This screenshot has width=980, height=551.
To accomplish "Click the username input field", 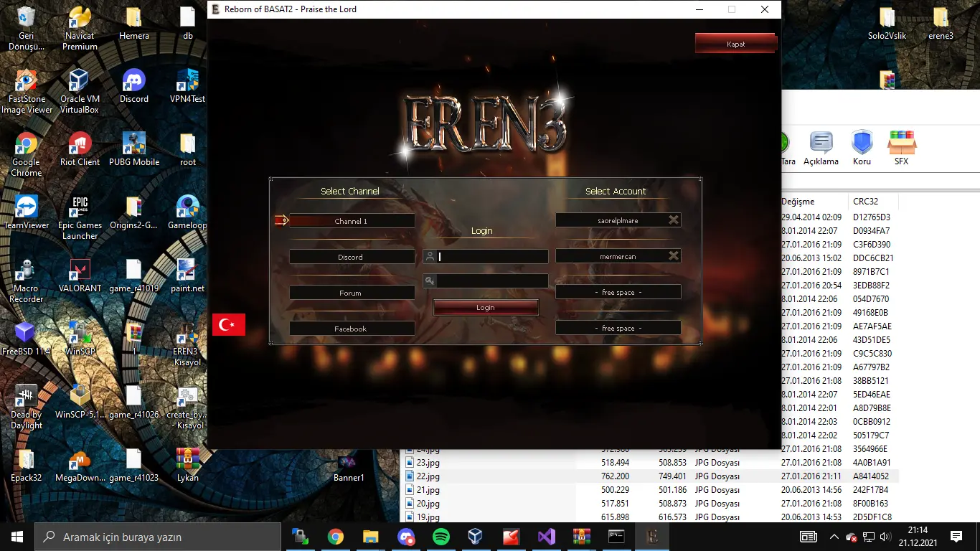I will coord(492,257).
